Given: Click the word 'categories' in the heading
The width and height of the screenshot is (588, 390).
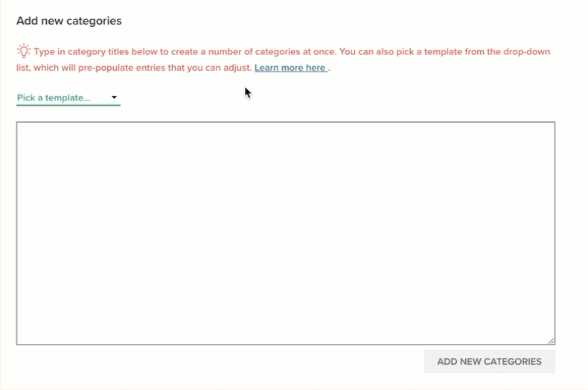Looking at the screenshot, I should click(94, 21).
